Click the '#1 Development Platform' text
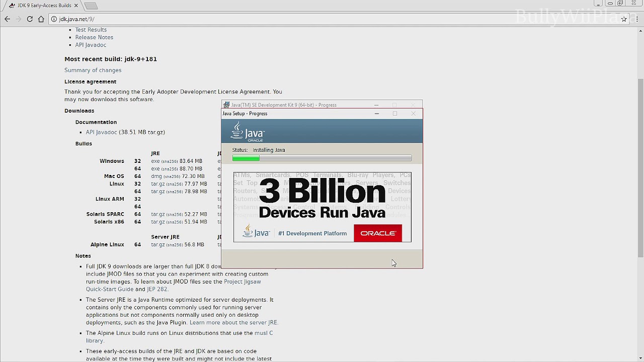The image size is (644, 362). pos(312,233)
